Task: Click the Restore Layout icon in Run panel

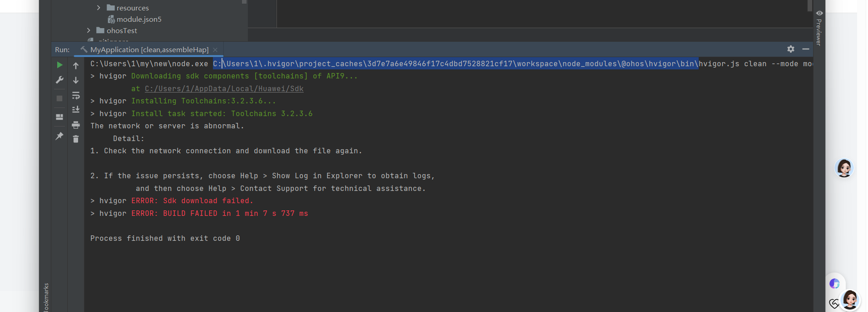Action: 59,117
